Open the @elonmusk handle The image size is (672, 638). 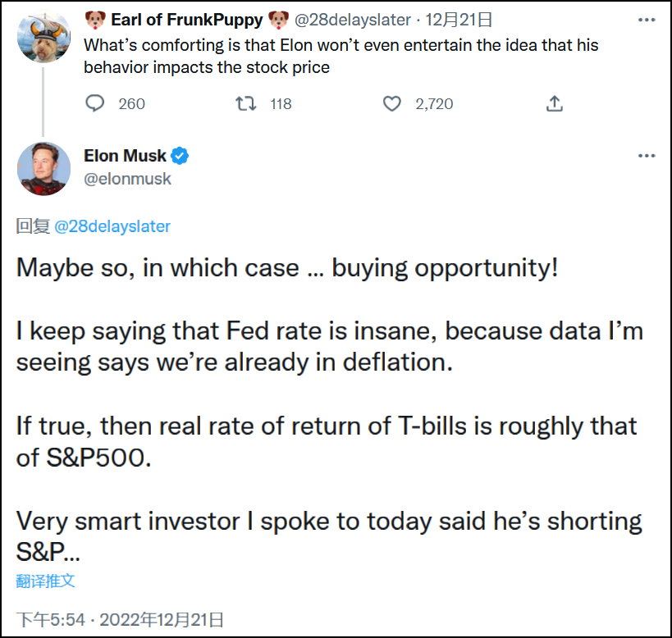tap(127, 178)
